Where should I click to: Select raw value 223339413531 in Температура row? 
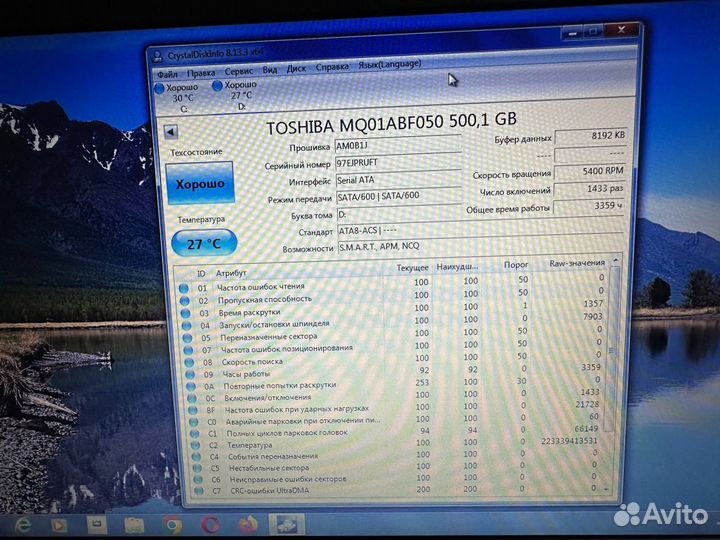(569, 441)
